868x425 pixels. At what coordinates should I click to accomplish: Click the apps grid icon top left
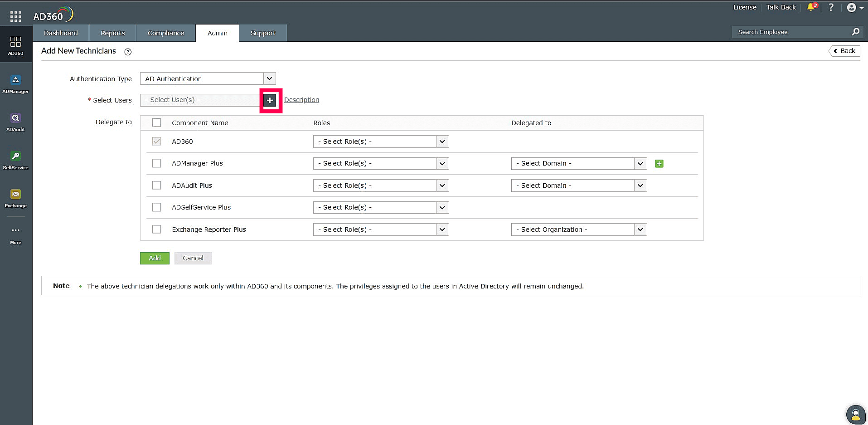click(15, 16)
